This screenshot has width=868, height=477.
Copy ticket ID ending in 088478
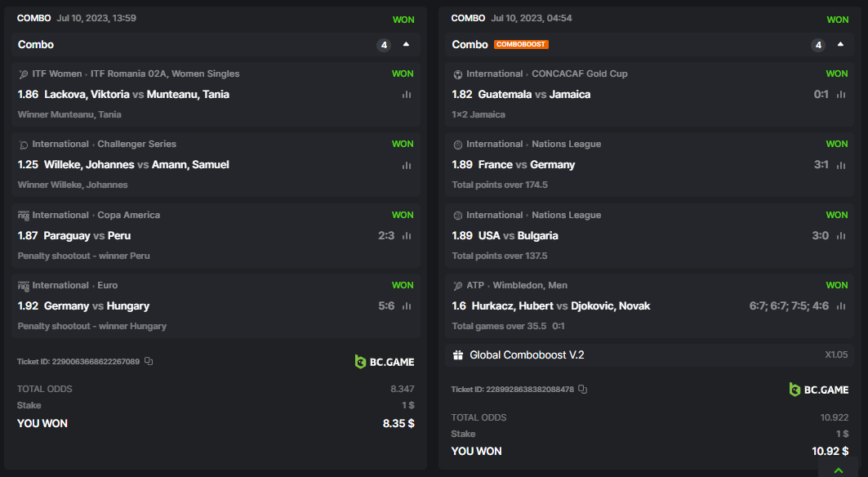583,390
